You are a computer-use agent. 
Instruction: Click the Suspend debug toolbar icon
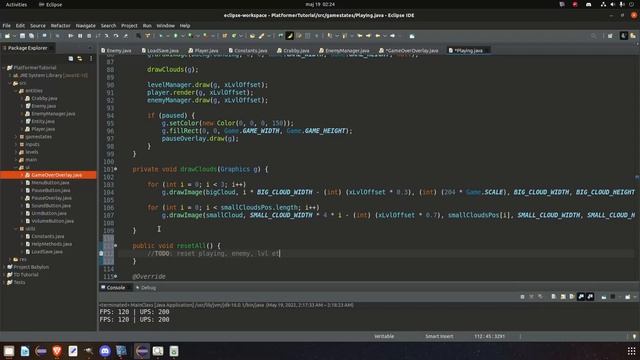point(80,36)
